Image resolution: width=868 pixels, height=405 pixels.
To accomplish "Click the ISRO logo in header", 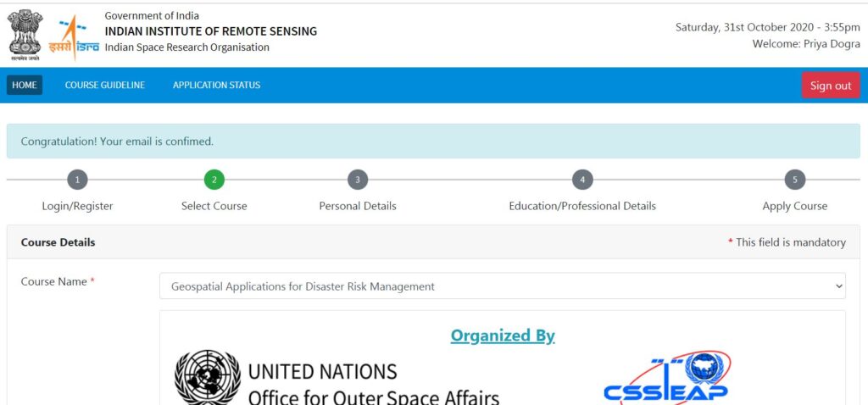I will [x=74, y=37].
